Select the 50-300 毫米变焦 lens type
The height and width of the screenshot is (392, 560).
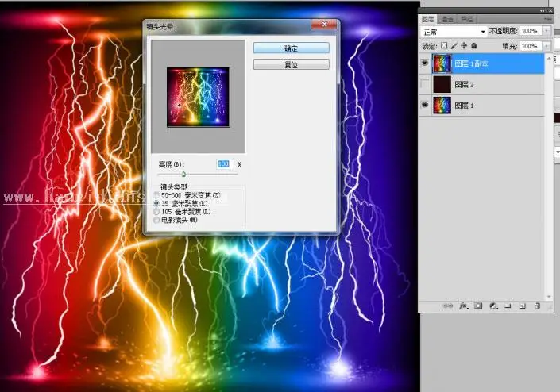[x=156, y=195]
